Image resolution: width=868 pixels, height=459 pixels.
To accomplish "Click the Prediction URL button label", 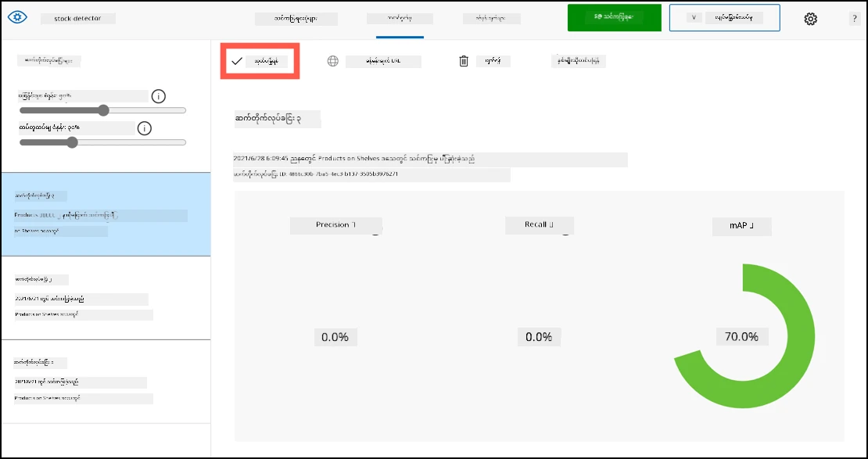I will pos(383,61).
